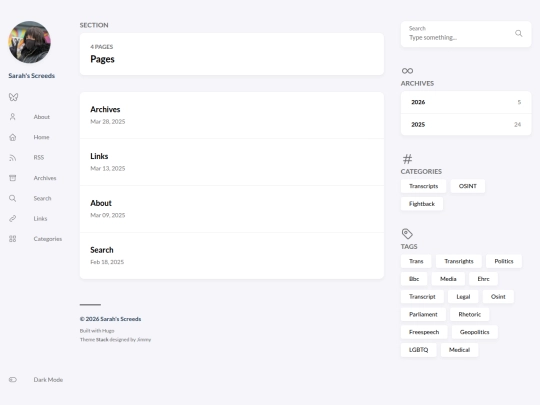This screenshot has height=405, width=540.
Task: Select the OSINT category
Action: pos(468,186)
